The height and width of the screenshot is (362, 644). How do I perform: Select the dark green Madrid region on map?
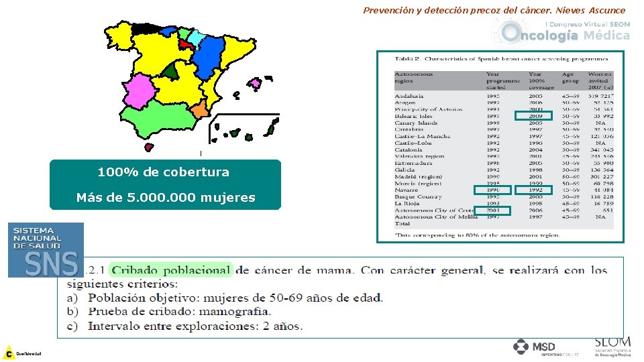[x=171, y=71]
